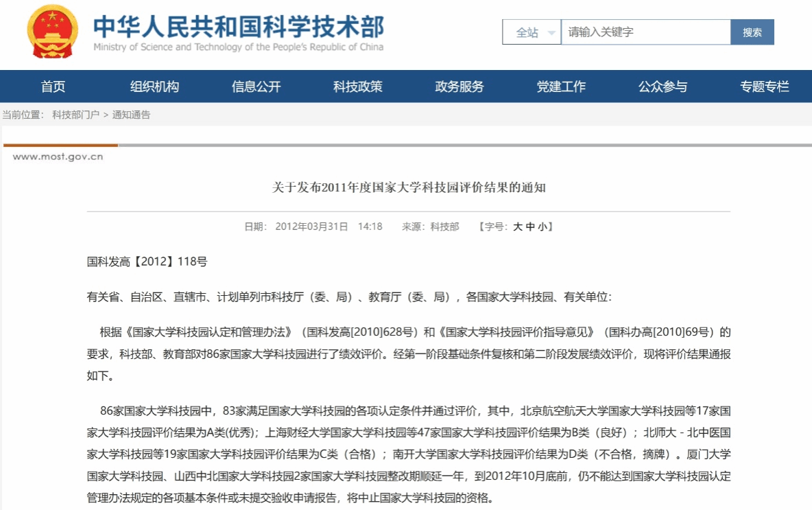Go to 首页 in navigation bar
812x510 pixels.
[53, 86]
